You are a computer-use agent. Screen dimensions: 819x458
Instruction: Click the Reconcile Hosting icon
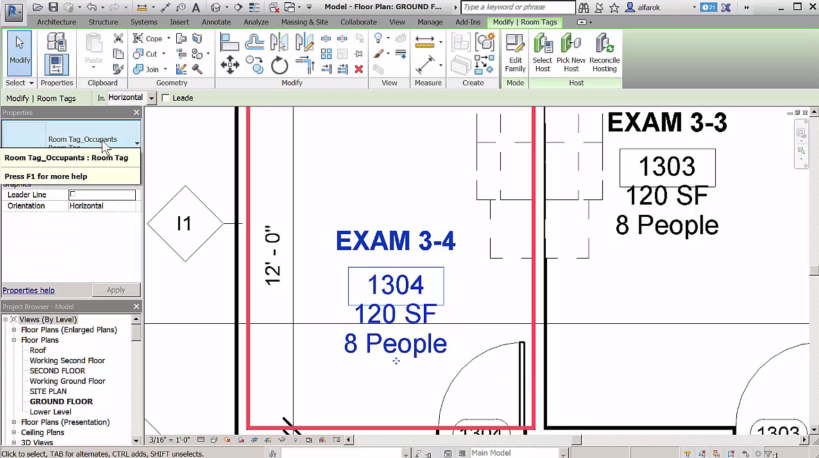coord(604,53)
